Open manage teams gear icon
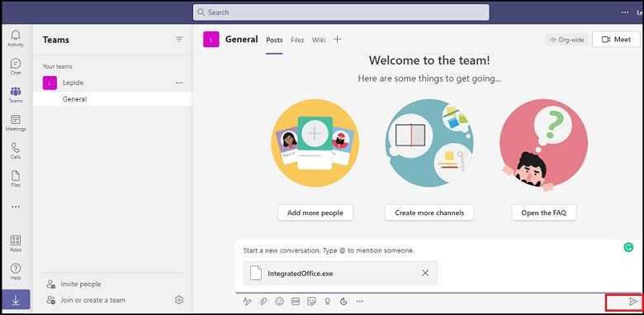 [179, 300]
